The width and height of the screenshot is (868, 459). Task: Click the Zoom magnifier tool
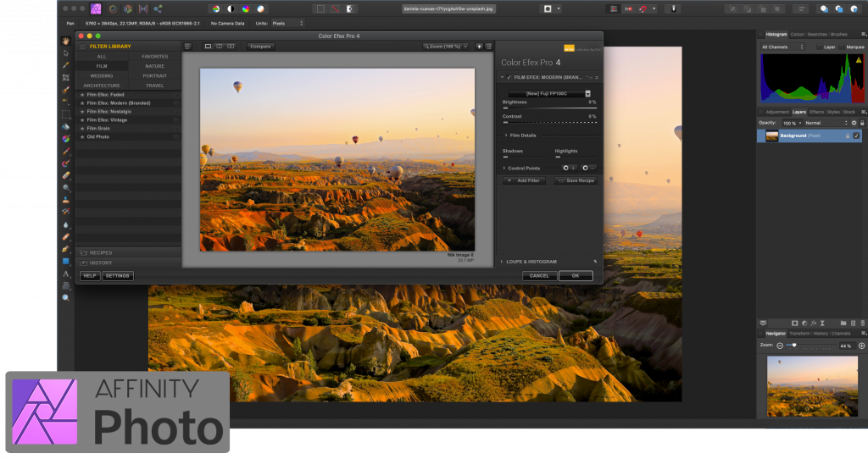point(65,297)
